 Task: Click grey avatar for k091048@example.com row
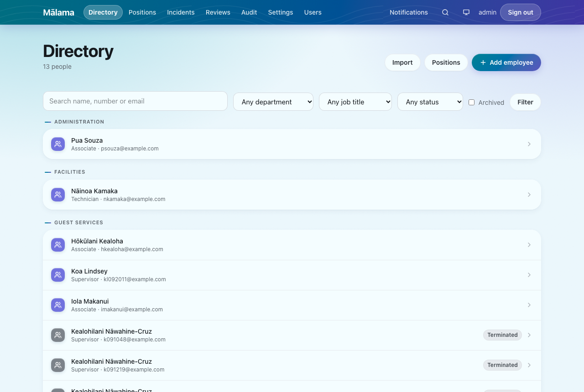pos(58,335)
